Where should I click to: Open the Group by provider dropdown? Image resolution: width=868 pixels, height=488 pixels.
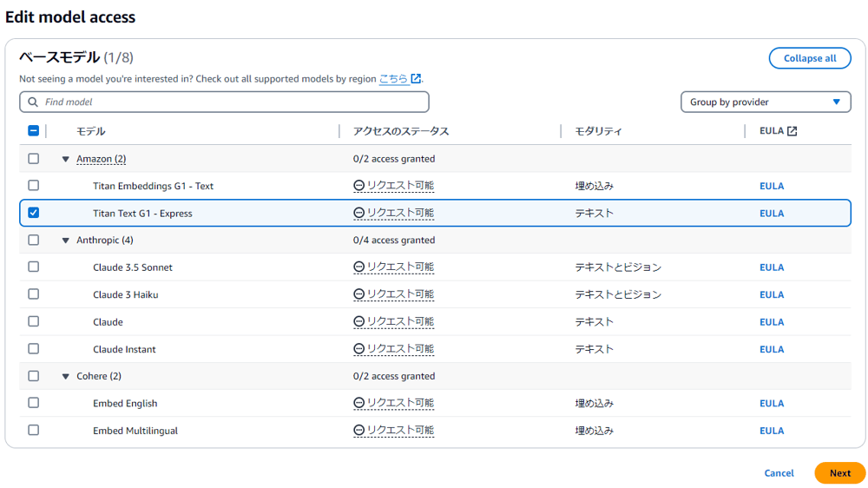pos(766,102)
